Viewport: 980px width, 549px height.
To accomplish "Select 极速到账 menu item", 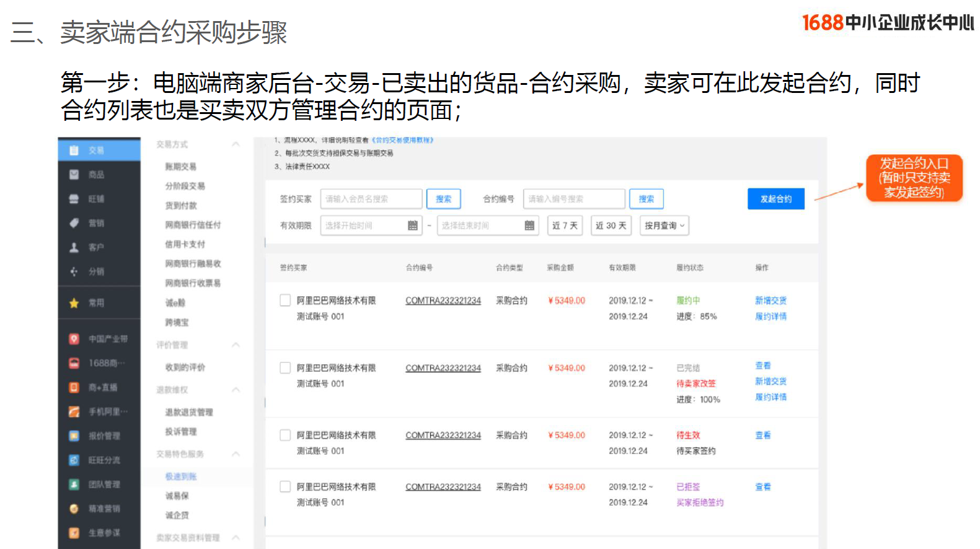I will click(180, 477).
